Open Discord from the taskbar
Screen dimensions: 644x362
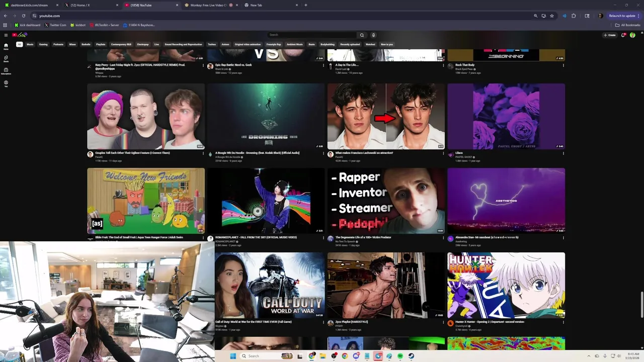(x=356, y=356)
